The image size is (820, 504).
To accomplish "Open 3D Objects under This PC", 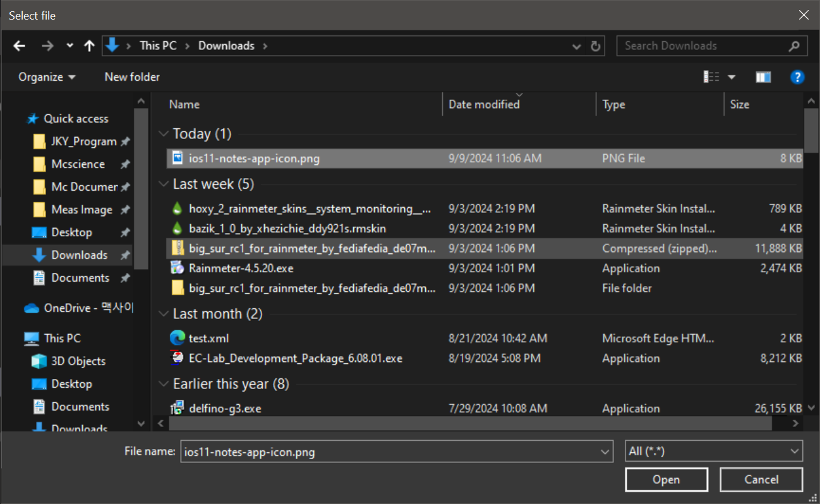I will pyautogui.click(x=78, y=361).
